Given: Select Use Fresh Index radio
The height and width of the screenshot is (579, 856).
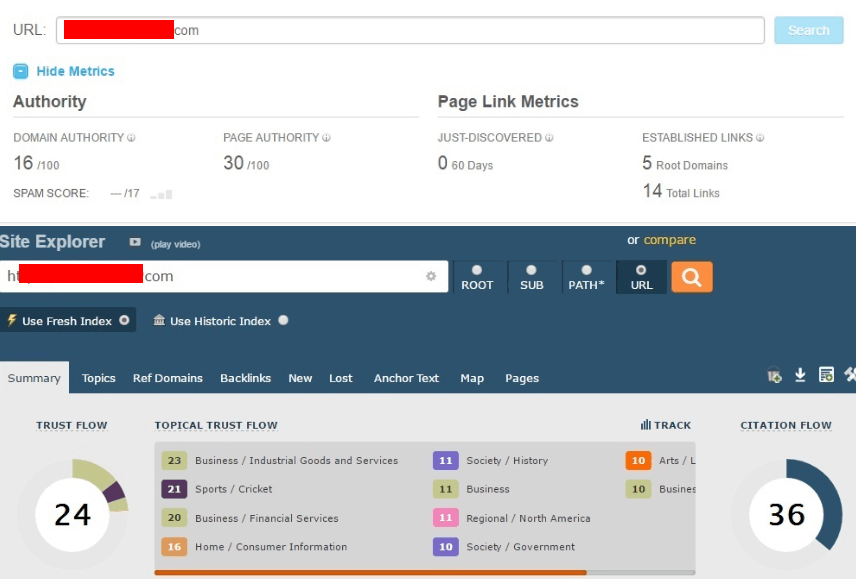Looking at the screenshot, I should click(x=124, y=320).
